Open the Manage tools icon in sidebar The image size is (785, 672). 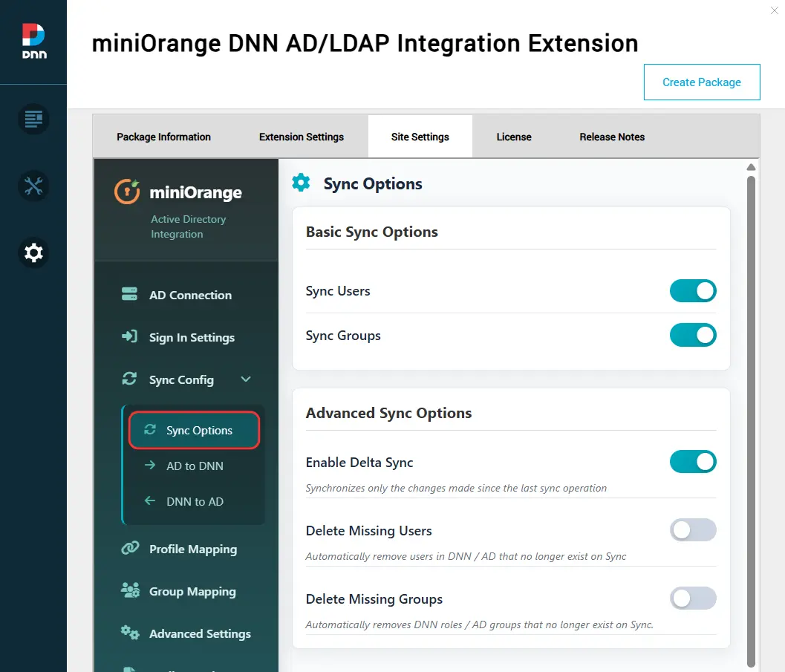click(x=33, y=186)
